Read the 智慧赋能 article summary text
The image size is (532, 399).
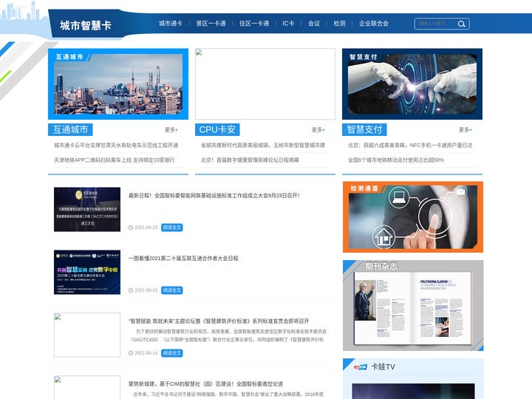228,335
